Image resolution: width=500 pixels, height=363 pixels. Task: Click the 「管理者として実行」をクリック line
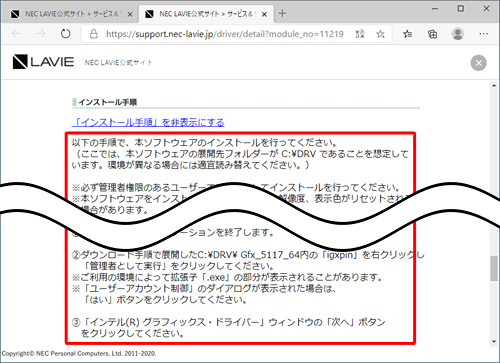point(178,266)
